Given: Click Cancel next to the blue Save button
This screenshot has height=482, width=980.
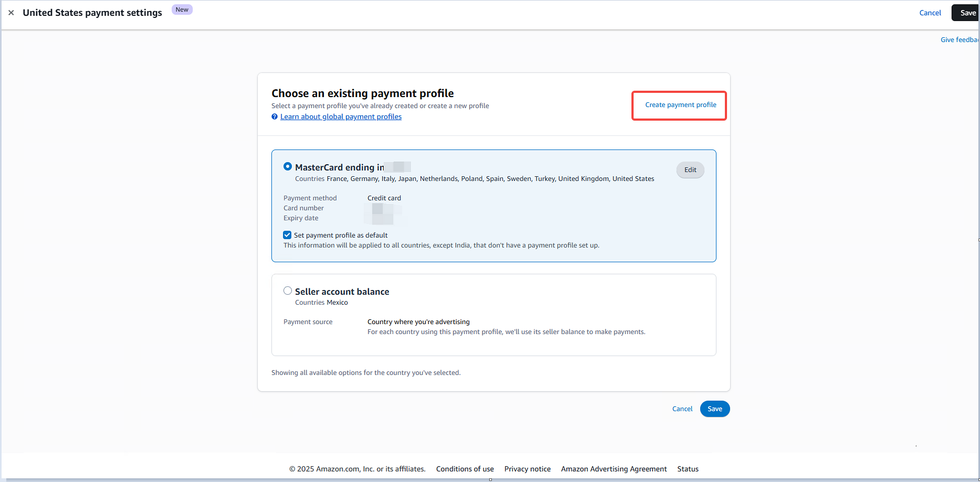Looking at the screenshot, I should [682, 409].
